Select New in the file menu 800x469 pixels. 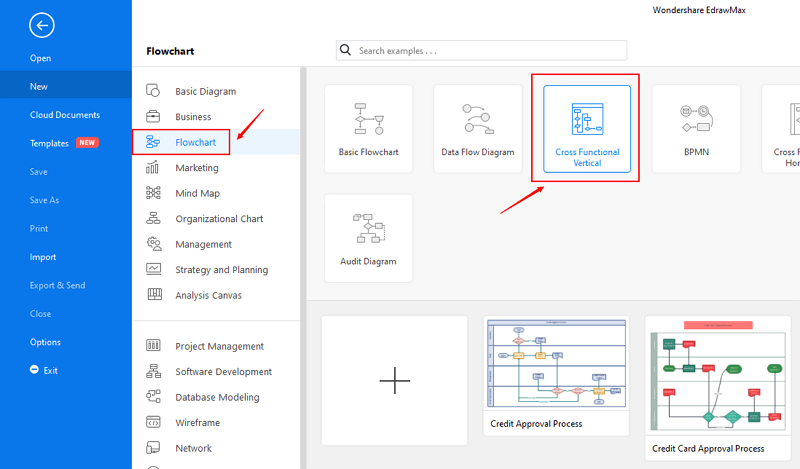(39, 87)
